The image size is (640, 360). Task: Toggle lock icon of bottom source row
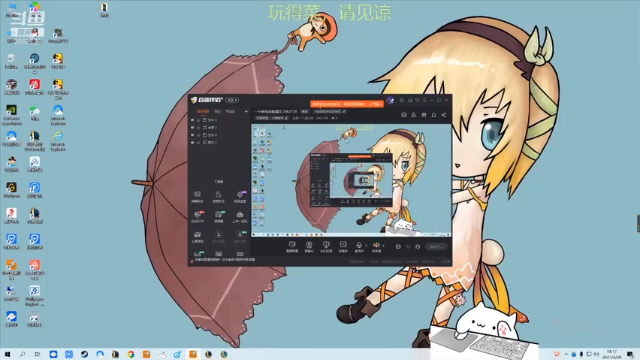pos(199,142)
